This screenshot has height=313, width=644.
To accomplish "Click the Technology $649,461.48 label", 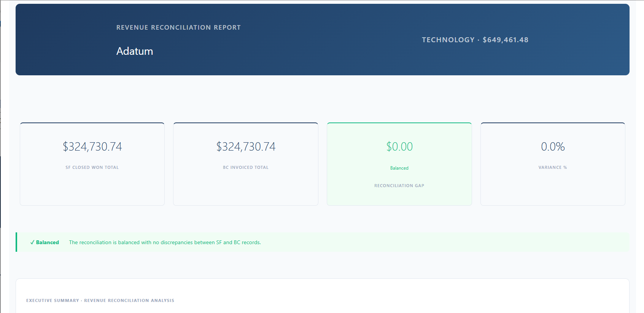I will pyautogui.click(x=475, y=40).
